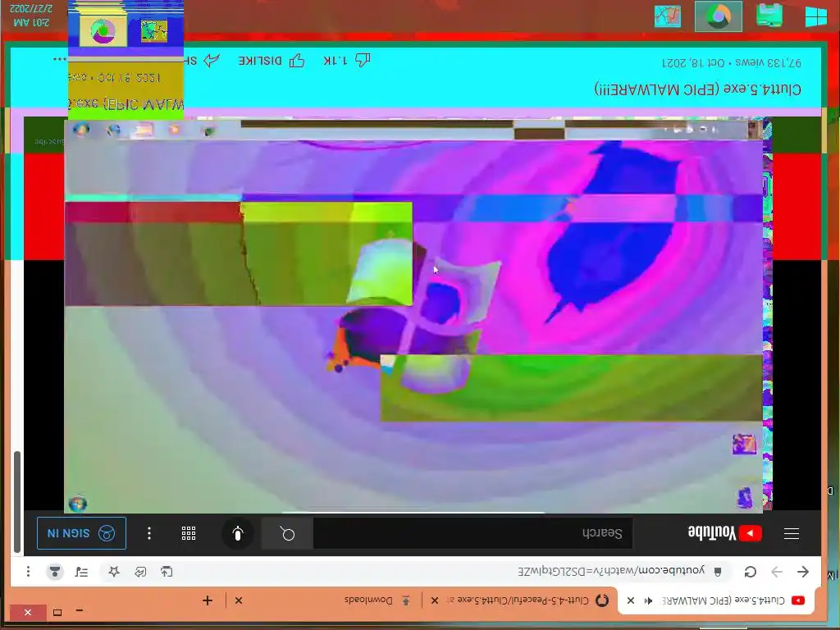Open a new tab with plus button
This screenshot has width=840, height=630.
point(208,600)
